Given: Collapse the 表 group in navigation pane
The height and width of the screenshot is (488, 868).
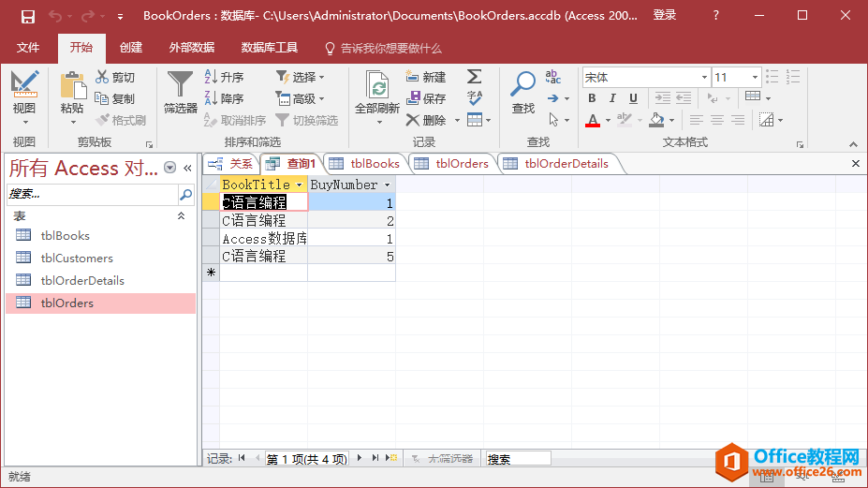Looking at the screenshot, I should point(181,216).
